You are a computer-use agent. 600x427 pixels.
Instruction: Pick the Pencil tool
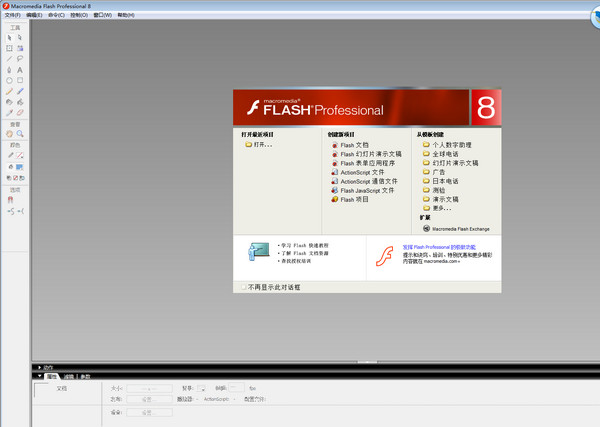(9, 91)
